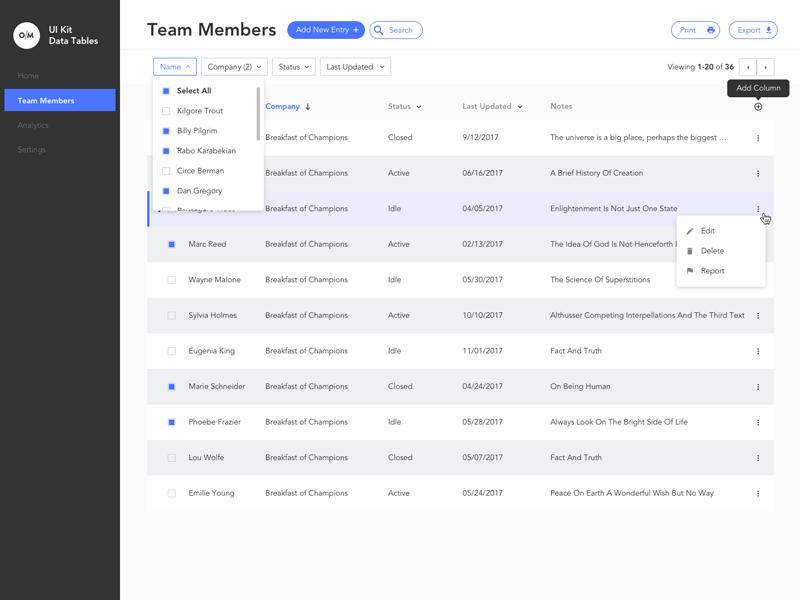Click the "Team Members" page title
The height and width of the screenshot is (600, 800).
point(212,30)
